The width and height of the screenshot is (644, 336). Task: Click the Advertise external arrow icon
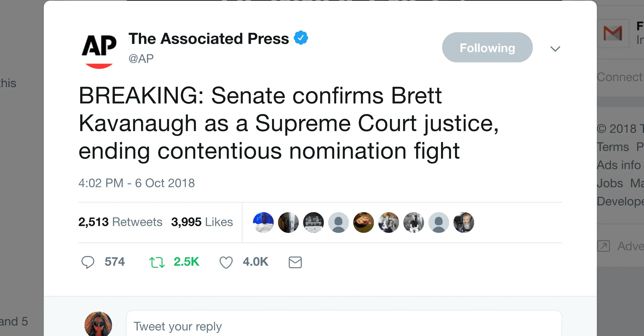click(x=603, y=246)
